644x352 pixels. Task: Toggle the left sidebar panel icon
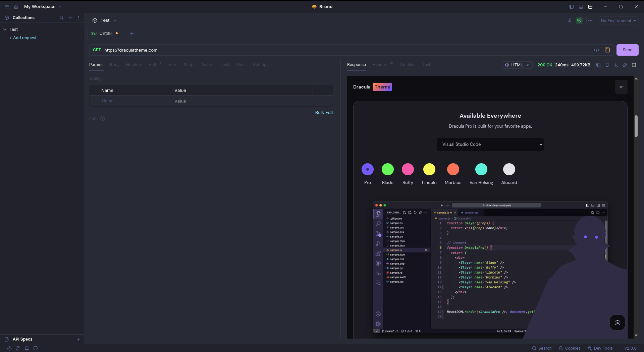(x=572, y=7)
